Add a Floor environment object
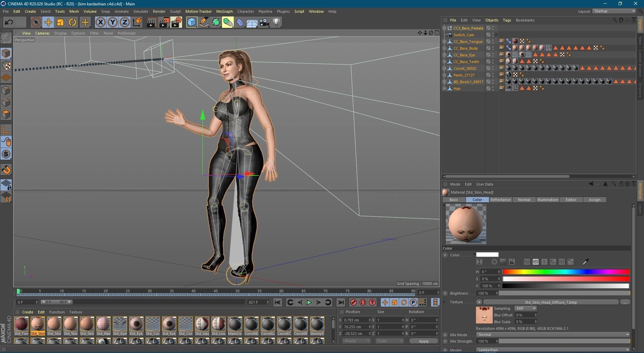The width and height of the screenshot is (644, 353). pos(252,22)
